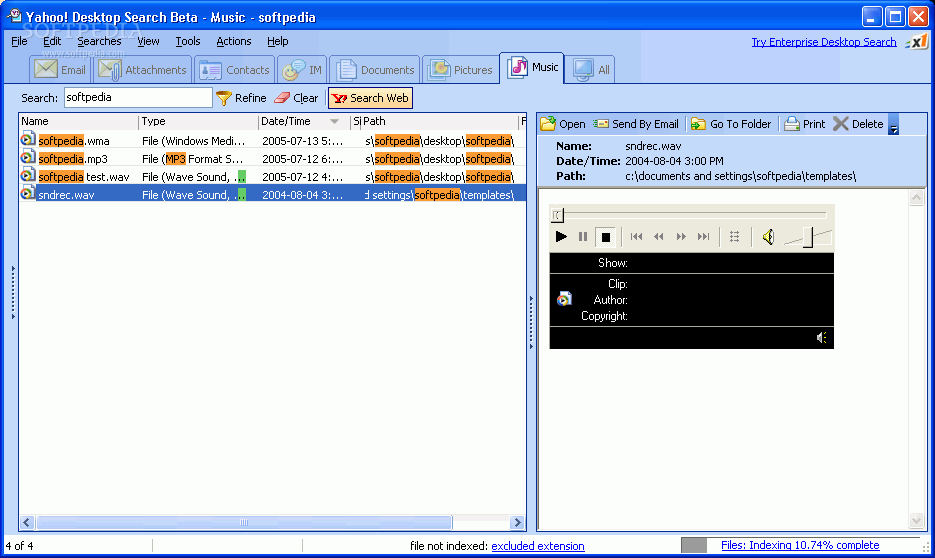Switch to the Attachments tab
935x558 pixels.
(143, 70)
